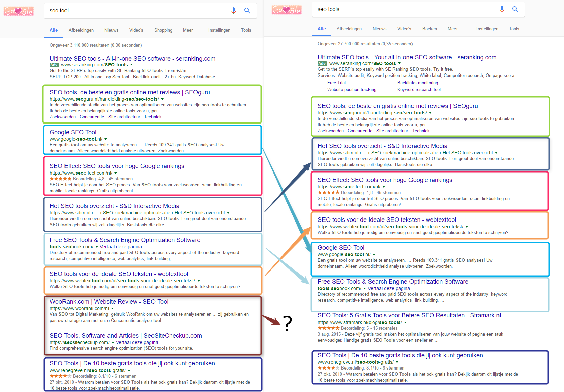
Task: Click 'Vertaal deze pagina' next to seositecheckup.com
Action: [x=137, y=342]
